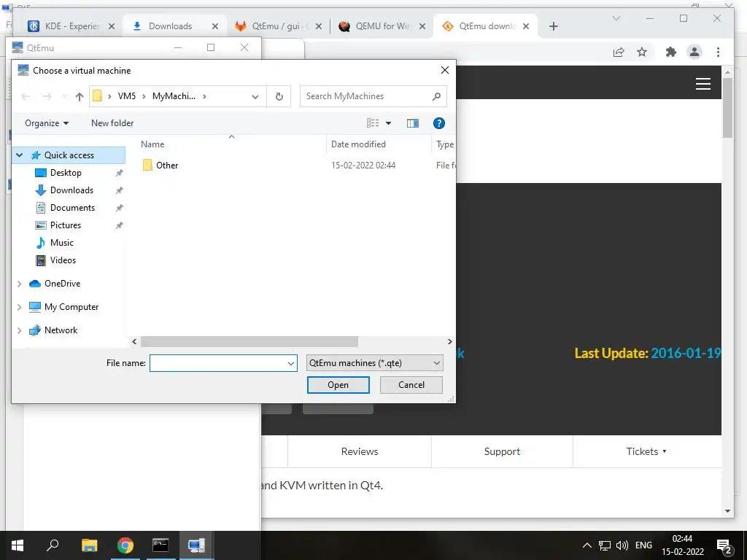The height and width of the screenshot is (560, 747).
Task: Change view layout icon in dialog
Action: 373,123
